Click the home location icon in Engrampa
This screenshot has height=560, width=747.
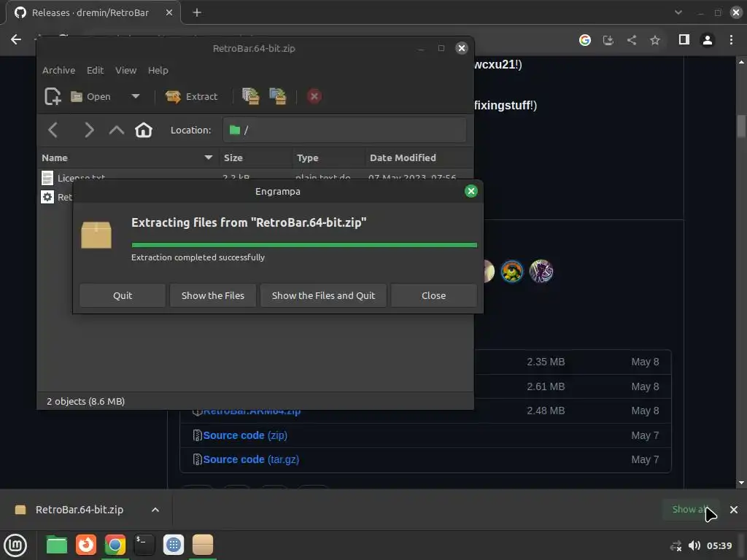coord(144,130)
